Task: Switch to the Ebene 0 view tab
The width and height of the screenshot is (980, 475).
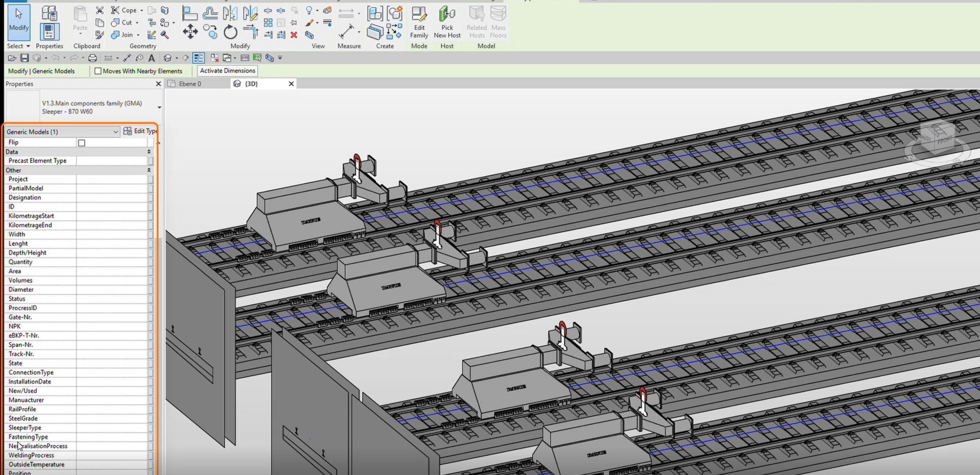Action: pyautogui.click(x=190, y=84)
